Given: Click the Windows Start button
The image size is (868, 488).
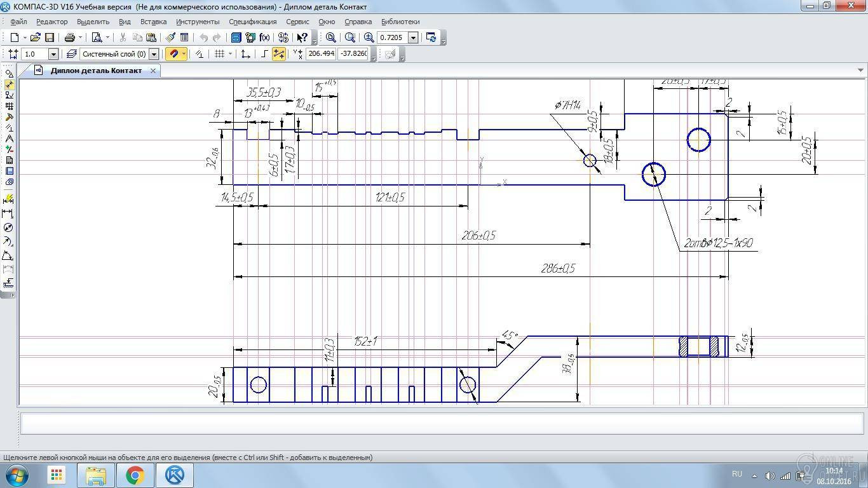Looking at the screenshot, I should pyautogui.click(x=17, y=475).
